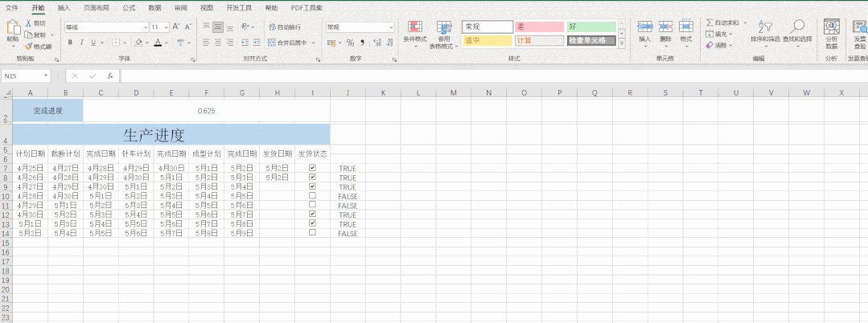Expand the cell styles gallery more arrow
Screen dimensions: 868x323
pos(622,45)
